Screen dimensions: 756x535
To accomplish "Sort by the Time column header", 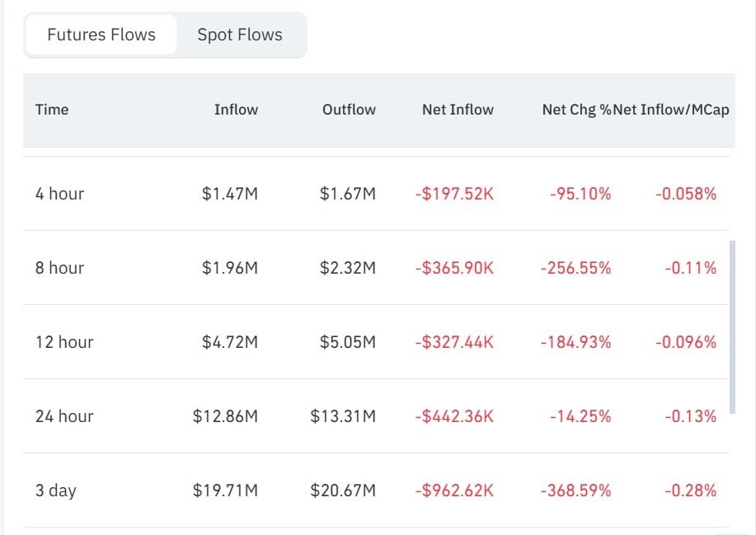I will click(x=52, y=110).
